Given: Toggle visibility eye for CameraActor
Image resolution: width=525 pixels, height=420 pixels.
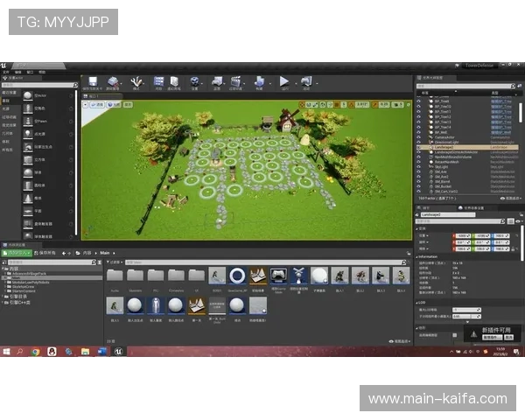Looking at the screenshot, I should pos(418,136).
